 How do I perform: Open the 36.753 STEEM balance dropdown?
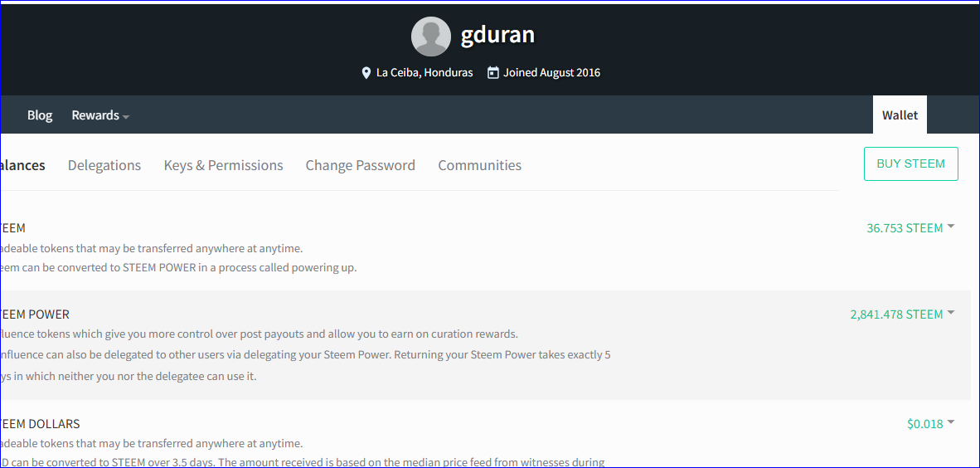tap(910, 227)
